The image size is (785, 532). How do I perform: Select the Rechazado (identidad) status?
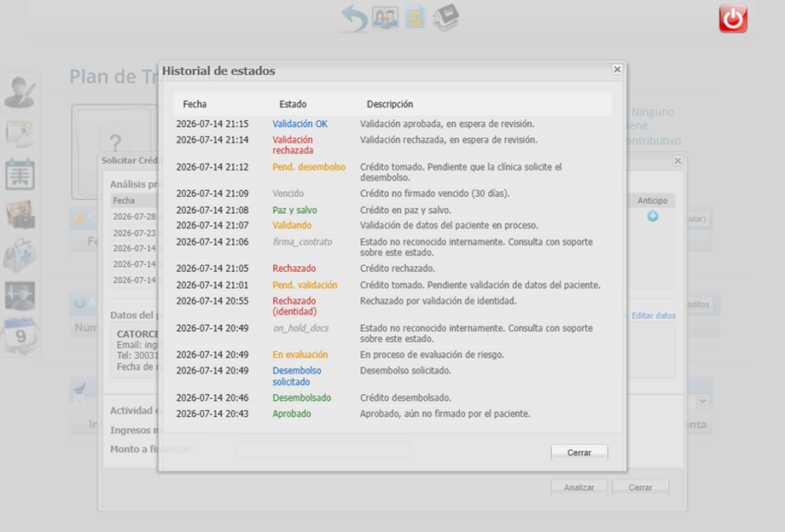tap(294, 306)
